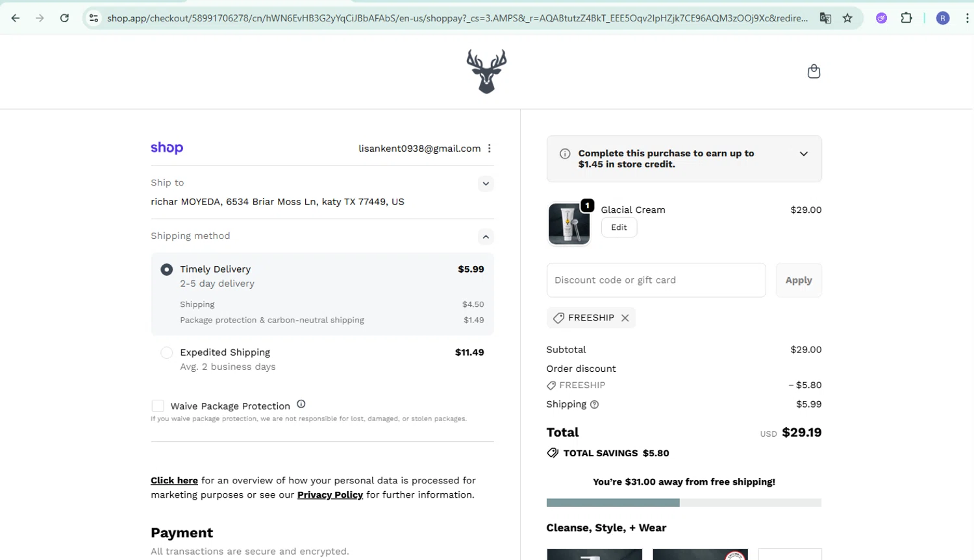
Task: Reload the checkout page
Action: (x=64, y=18)
